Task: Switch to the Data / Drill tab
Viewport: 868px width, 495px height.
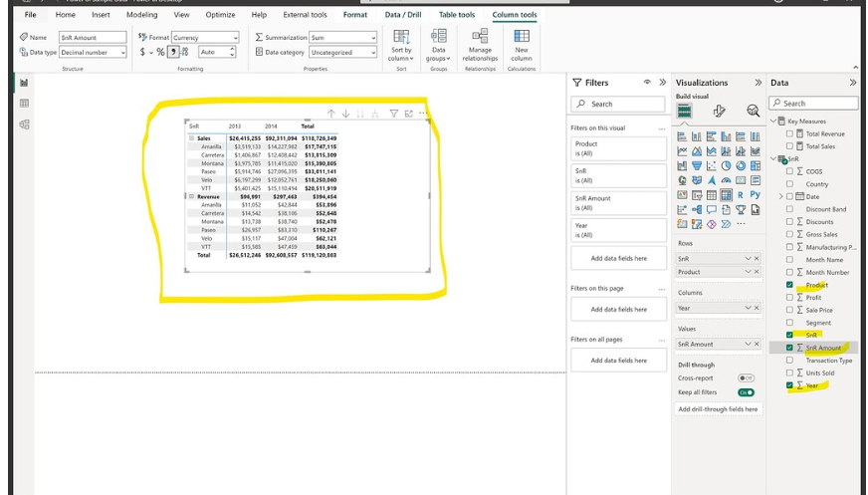Action: coord(403,15)
